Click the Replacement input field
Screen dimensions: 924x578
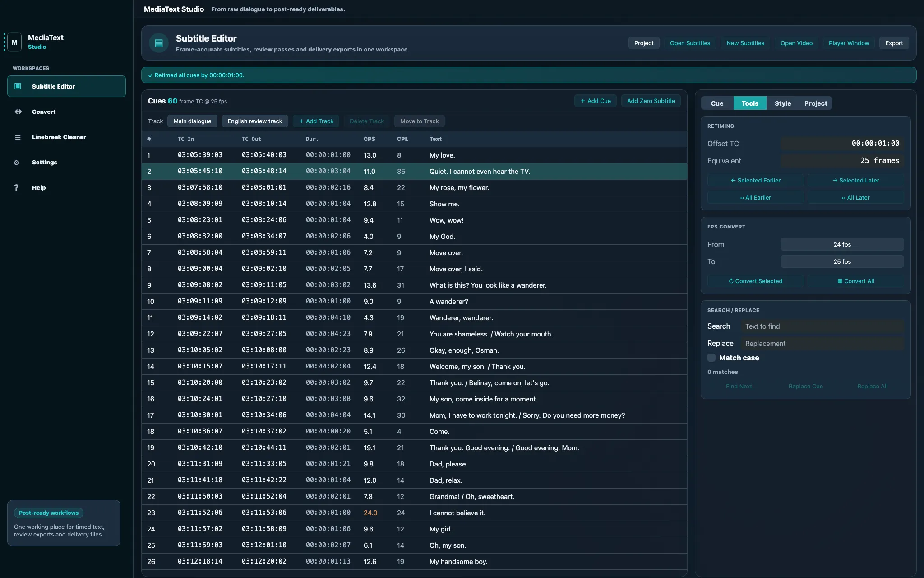pos(822,343)
